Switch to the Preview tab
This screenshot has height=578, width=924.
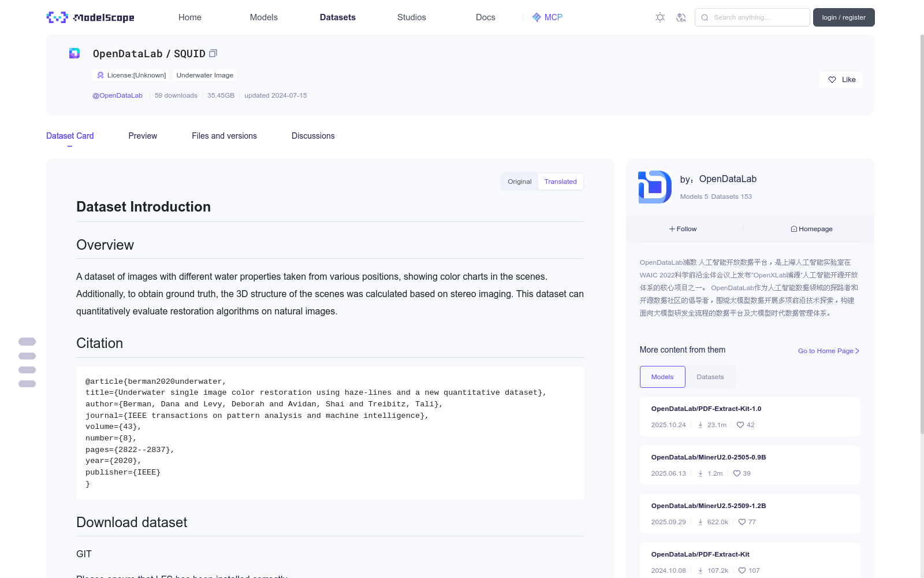coord(143,136)
